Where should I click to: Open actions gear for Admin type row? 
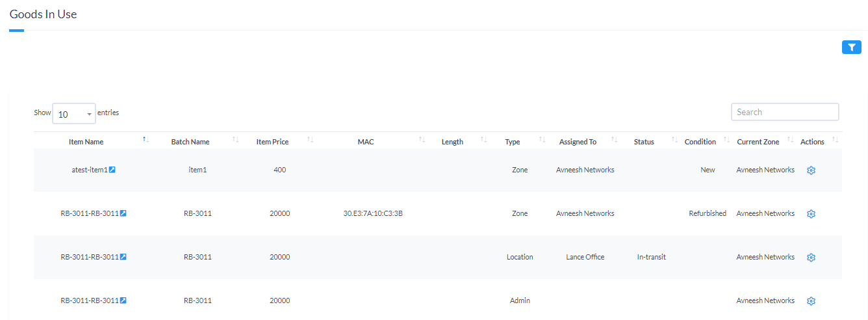coord(811,301)
